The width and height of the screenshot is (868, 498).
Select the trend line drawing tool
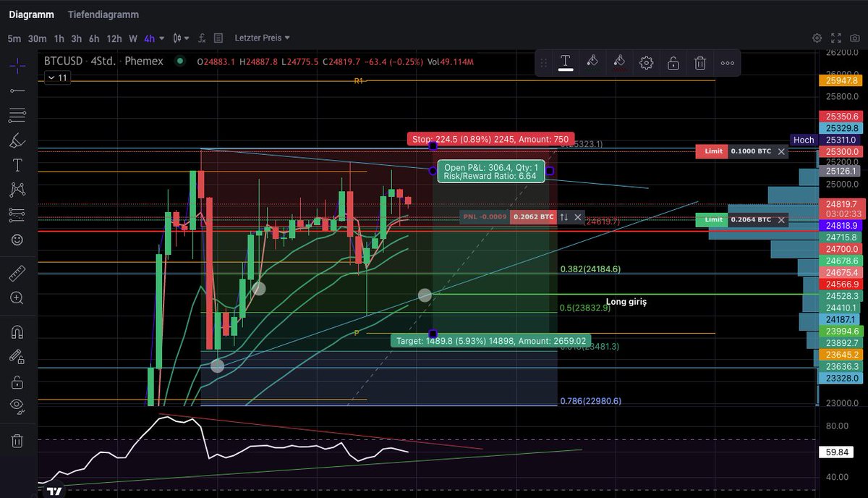pyautogui.click(x=18, y=90)
